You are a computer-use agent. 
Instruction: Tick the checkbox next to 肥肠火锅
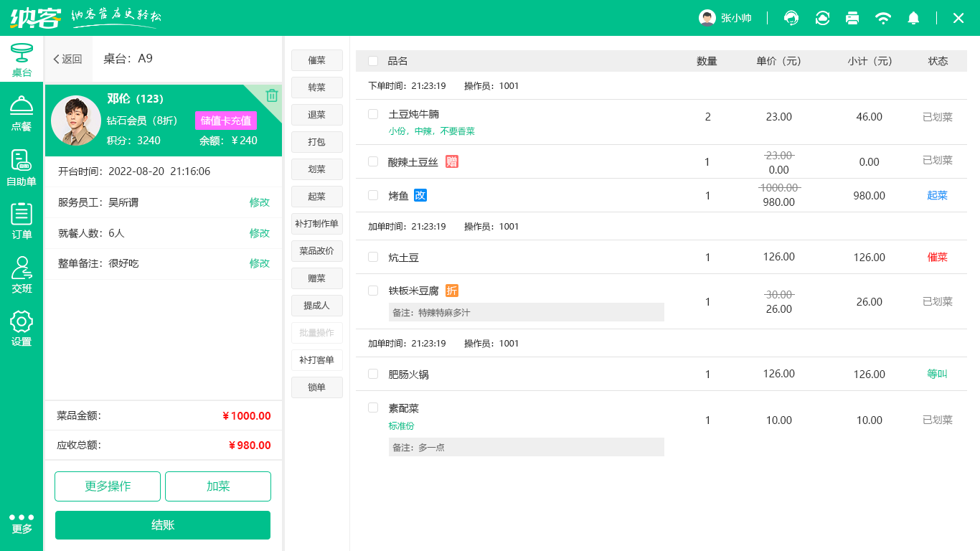tap(373, 374)
